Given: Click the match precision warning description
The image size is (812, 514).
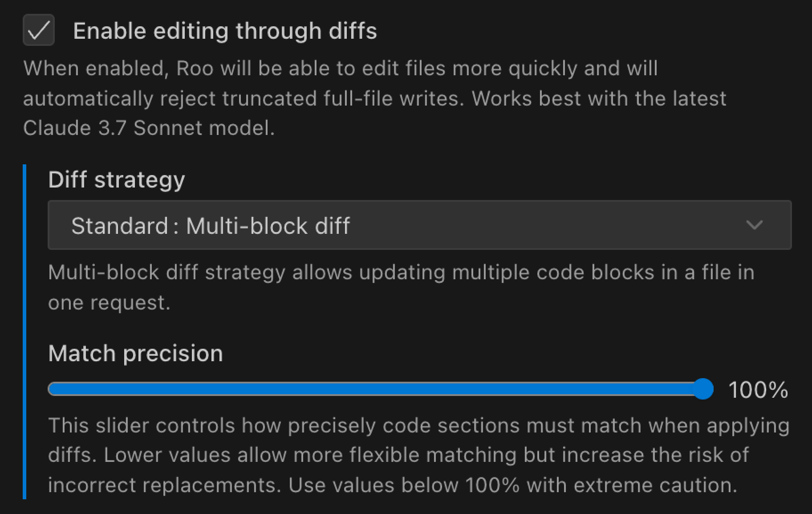Looking at the screenshot, I should (401, 454).
